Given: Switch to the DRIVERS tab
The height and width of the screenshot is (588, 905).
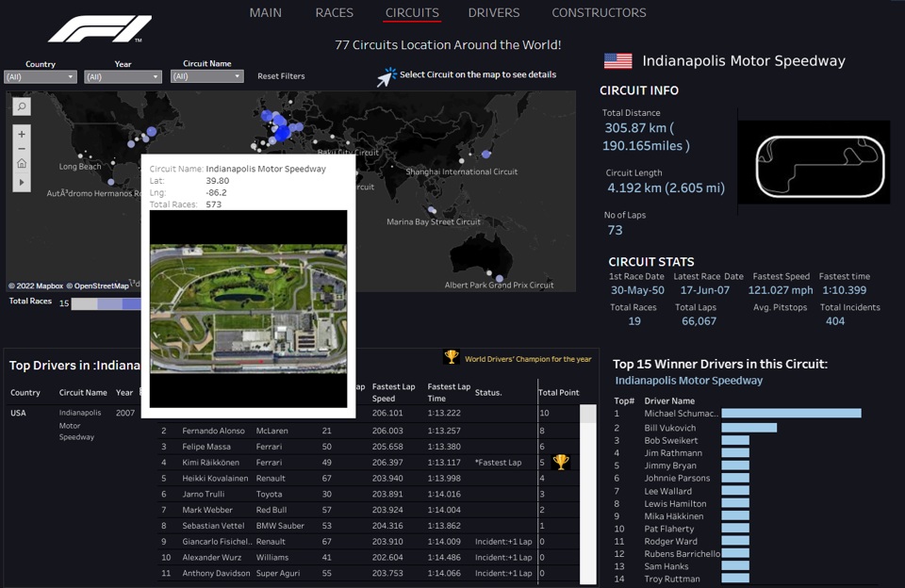Looking at the screenshot, I should 493,12.
